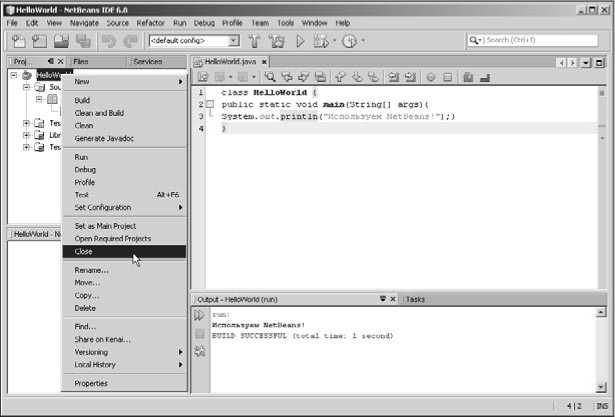Click the Undo toolbar icon
The height and width of the screenshot is (417, 615).
[109, 41]
